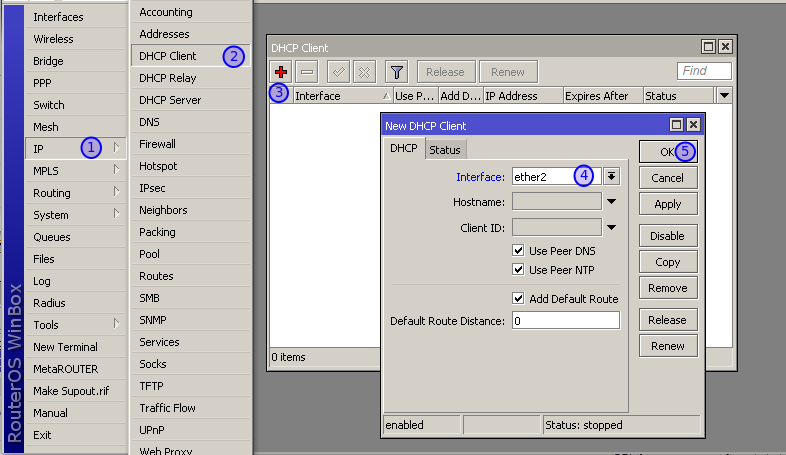Image resolution: width=786 pixels, height=455 pixels.
Task: Expand the Hostname field arrow
Action: pos(611,202)
